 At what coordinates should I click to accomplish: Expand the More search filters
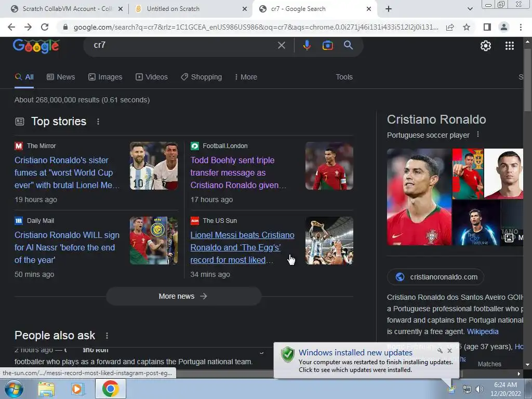[246, 77]
